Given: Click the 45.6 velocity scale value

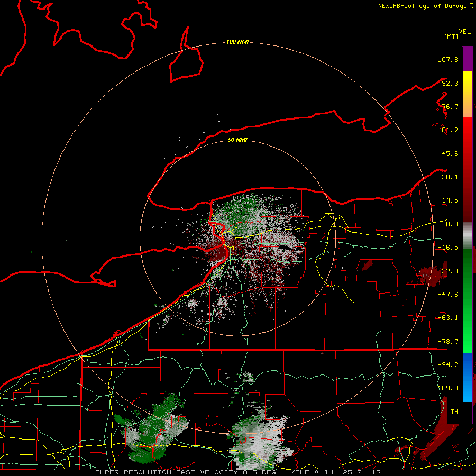Looking at the screenshot, I should pyautogui.click(x=450, y=153).
